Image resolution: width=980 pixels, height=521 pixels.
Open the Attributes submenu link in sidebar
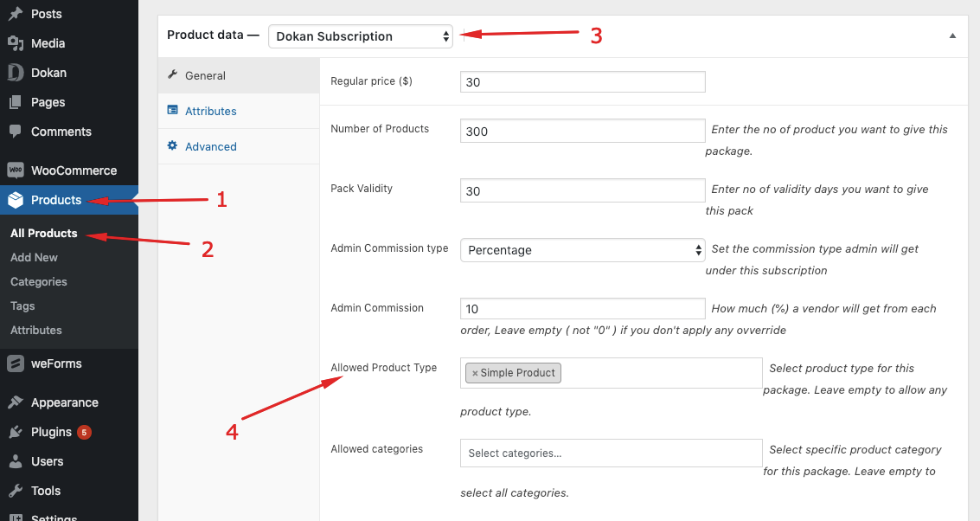[x=36, y=331]
